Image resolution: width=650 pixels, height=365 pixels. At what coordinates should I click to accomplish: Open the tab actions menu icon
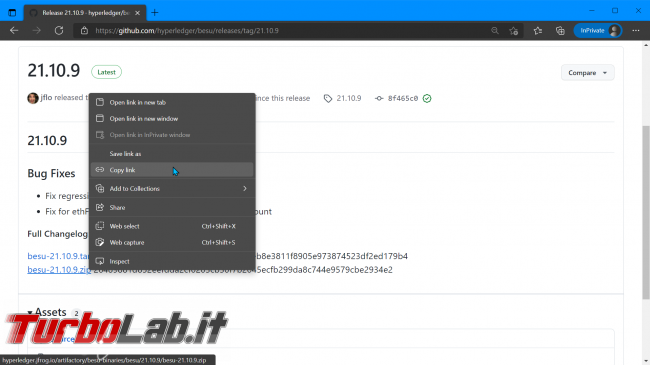(12, 13)
